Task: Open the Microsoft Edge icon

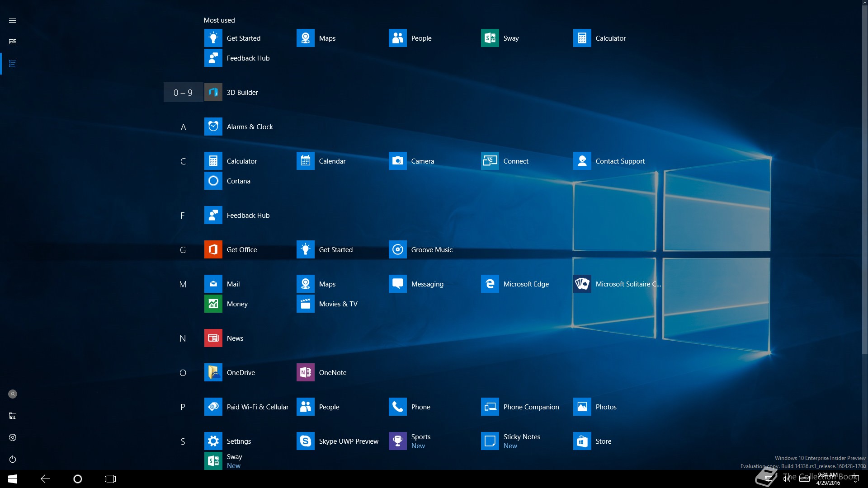Action: (x=490, y=284)
